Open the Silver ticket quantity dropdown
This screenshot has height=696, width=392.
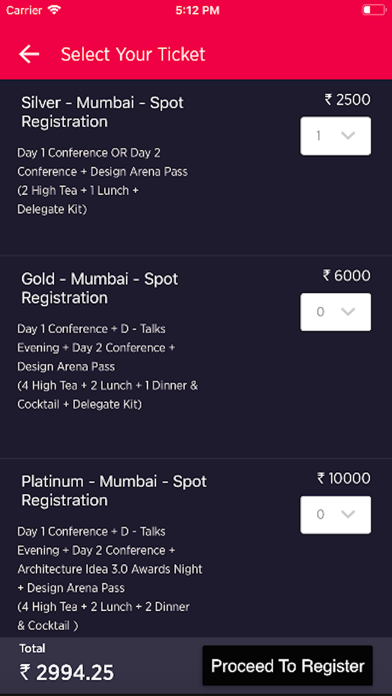(336, 136)
